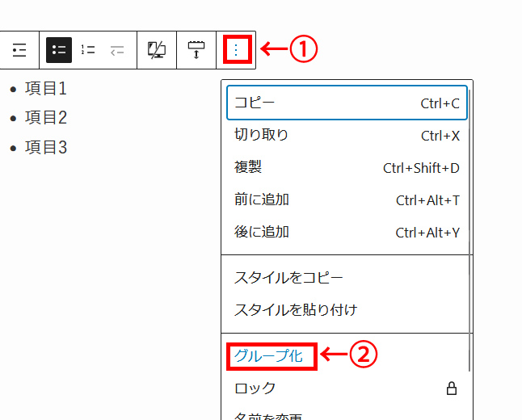
Task: Click the 項目1 list item text
Action: click(46, 88)
